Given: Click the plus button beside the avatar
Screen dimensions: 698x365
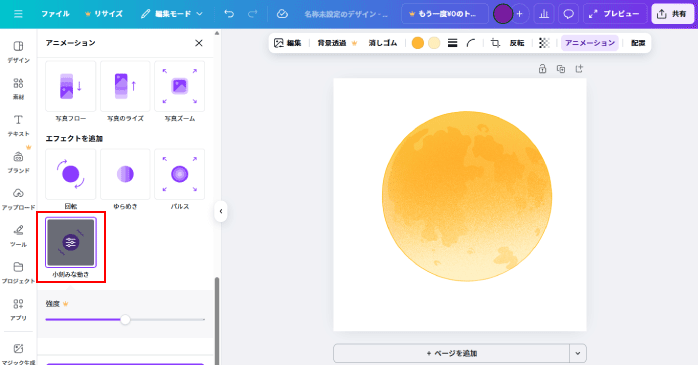Looking at the screenshot, I should [x=519, y=14].
